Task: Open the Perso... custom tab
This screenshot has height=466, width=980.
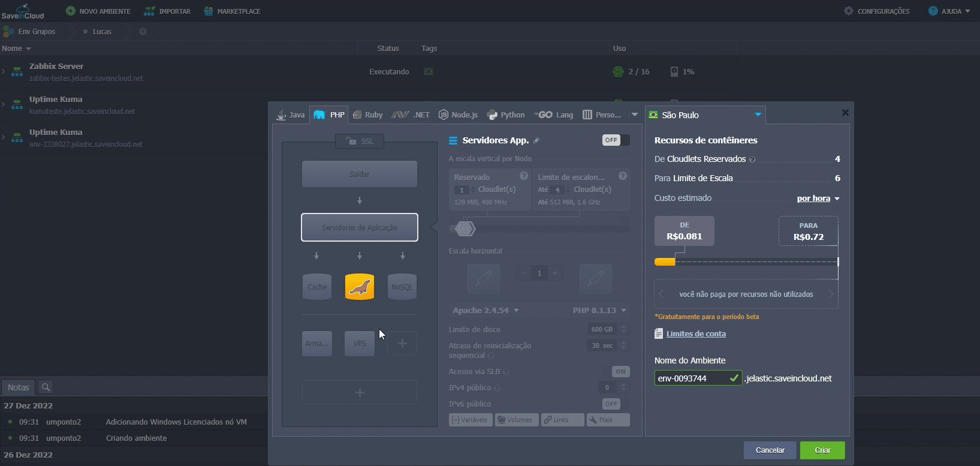Action: 602,115
